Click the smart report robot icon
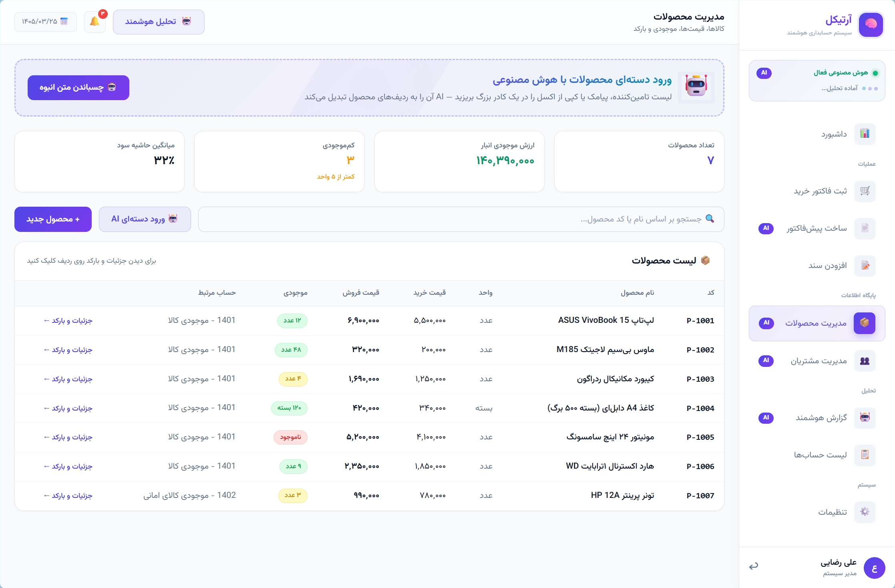This screenshot has width=895, height=588. tap(865, 418)
